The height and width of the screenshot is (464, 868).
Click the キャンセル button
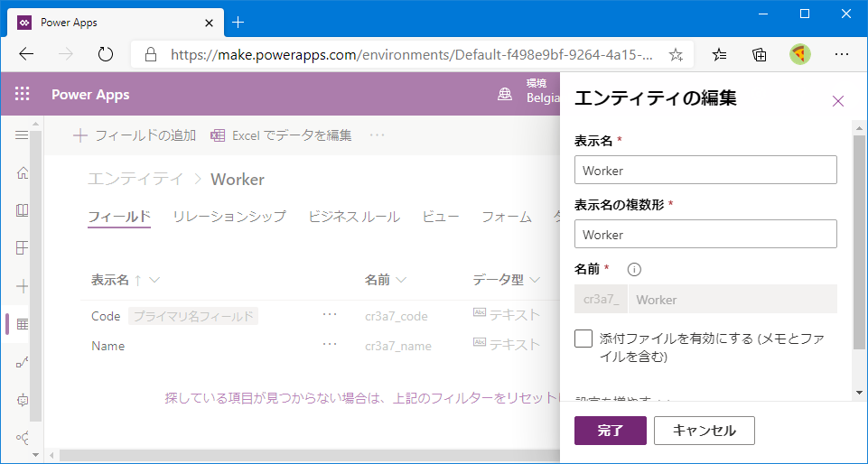pos(705,431)
